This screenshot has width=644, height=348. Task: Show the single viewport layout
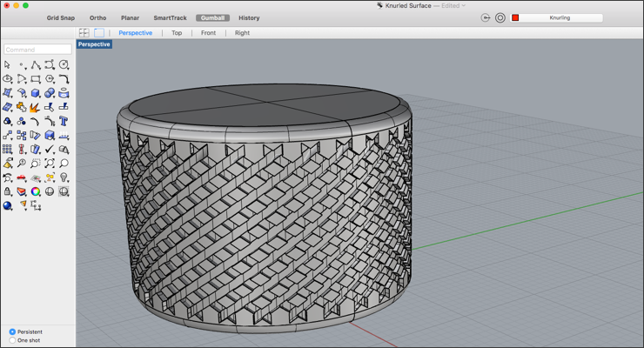99,33
